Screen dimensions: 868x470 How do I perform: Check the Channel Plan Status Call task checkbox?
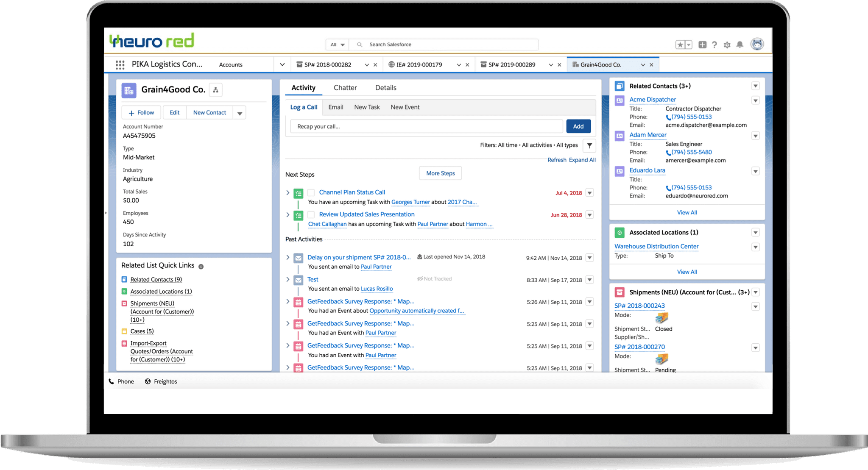tap(311, 192)
